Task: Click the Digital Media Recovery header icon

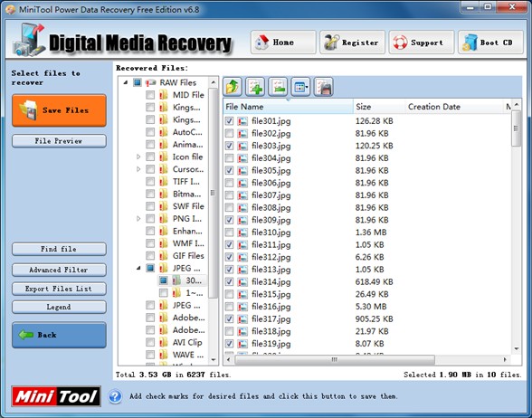Action: coord(29,40)
